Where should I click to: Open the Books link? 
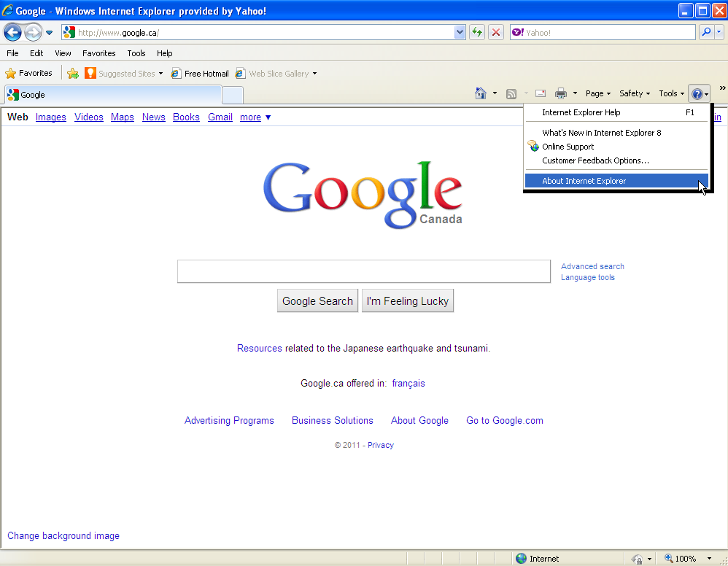pyautogui.click(x=186, y=117)
